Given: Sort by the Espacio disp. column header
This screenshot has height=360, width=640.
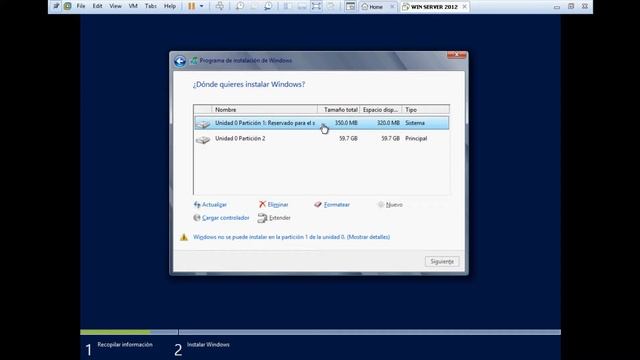Looking at the screenshot, I should point(381,110).
